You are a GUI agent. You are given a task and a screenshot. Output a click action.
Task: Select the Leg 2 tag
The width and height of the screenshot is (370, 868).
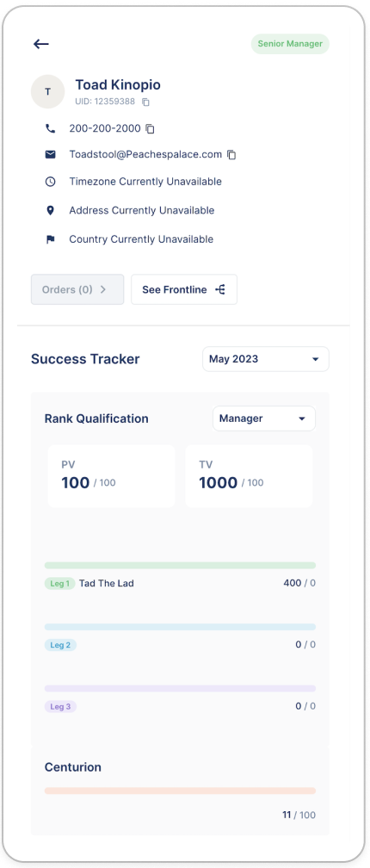coord(60,645)
